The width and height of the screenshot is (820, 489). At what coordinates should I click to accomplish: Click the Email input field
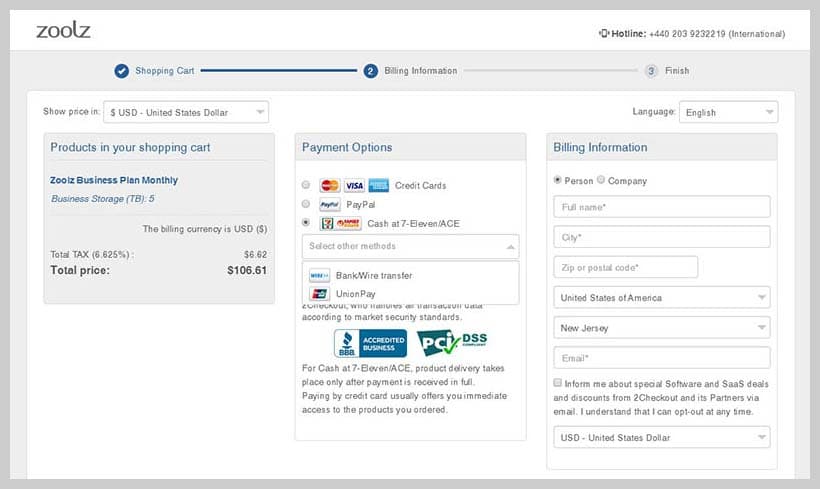point(662,358)
